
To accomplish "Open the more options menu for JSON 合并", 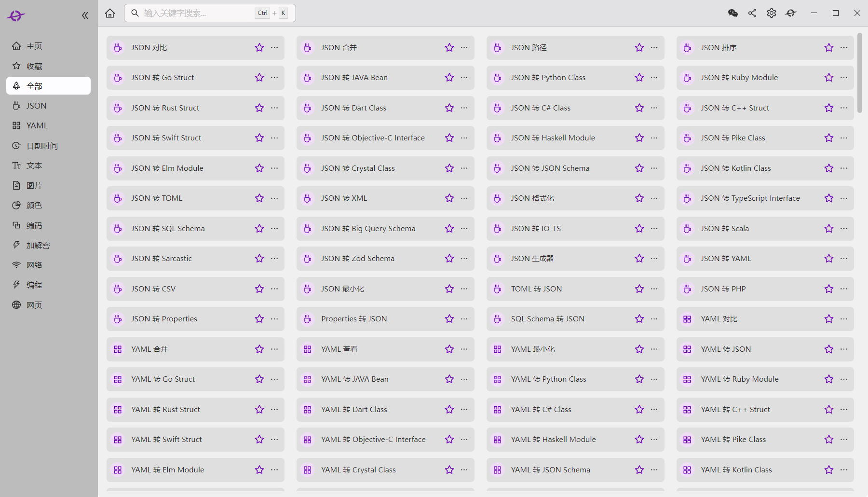I will pos(464,48).
